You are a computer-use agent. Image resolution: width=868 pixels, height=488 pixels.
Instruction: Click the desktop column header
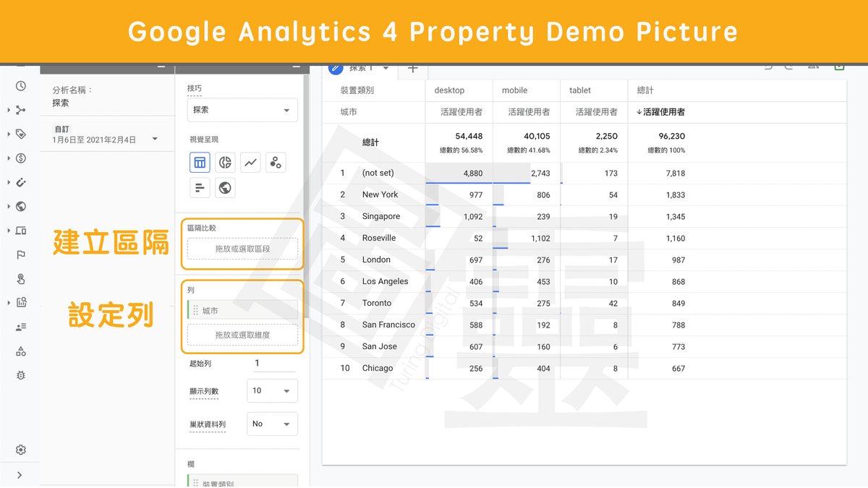click(449, 90)
